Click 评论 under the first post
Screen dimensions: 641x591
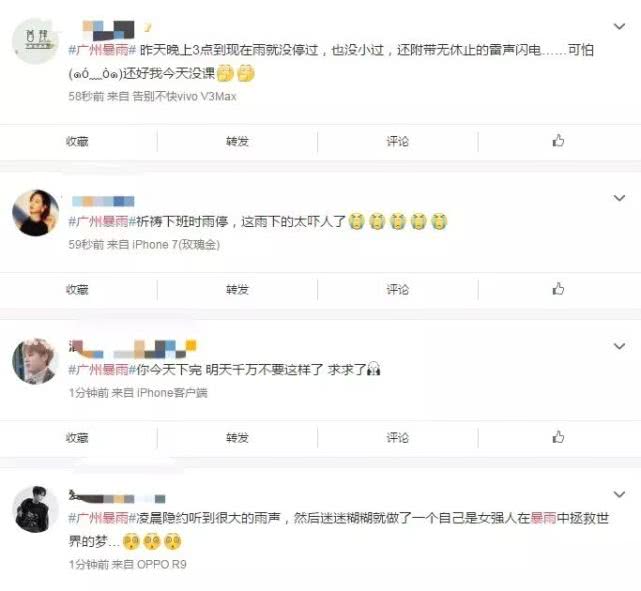tap(398, 141)
